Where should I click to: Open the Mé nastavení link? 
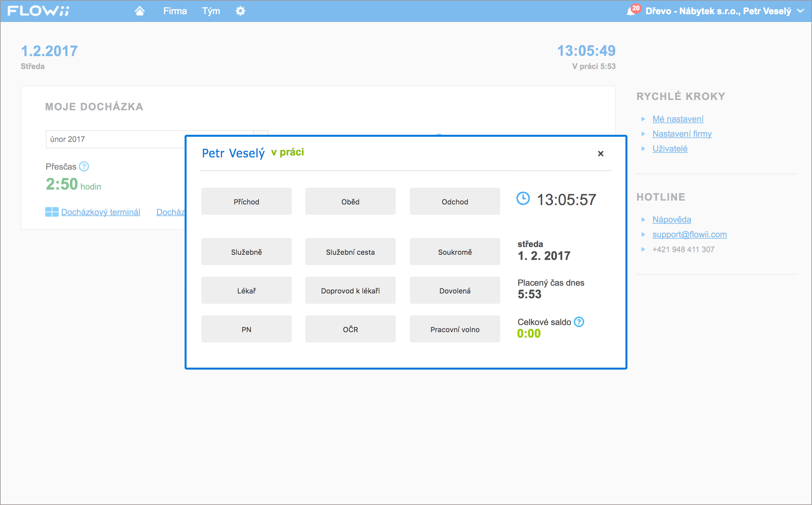pos(678,119)
